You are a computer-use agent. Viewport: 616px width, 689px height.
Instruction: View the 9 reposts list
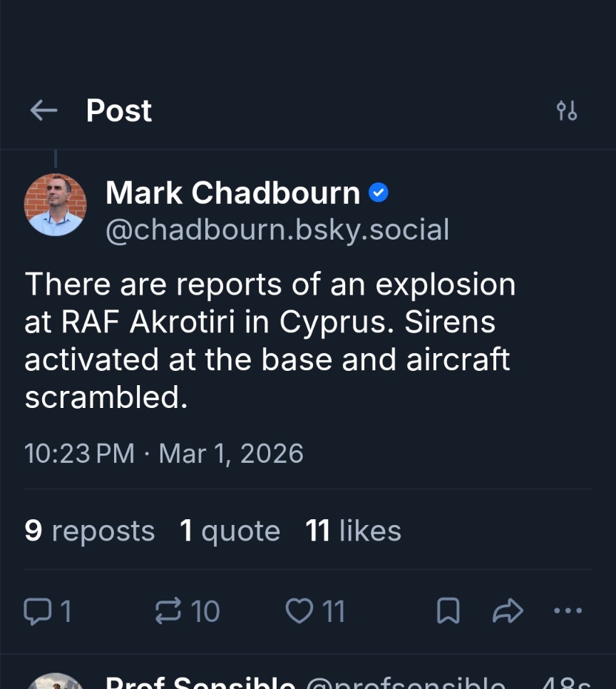[x=90, y=531]
